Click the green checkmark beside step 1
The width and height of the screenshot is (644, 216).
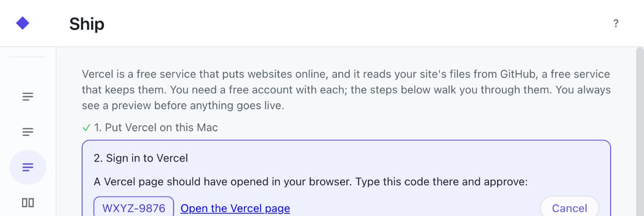tap(86, 128)
